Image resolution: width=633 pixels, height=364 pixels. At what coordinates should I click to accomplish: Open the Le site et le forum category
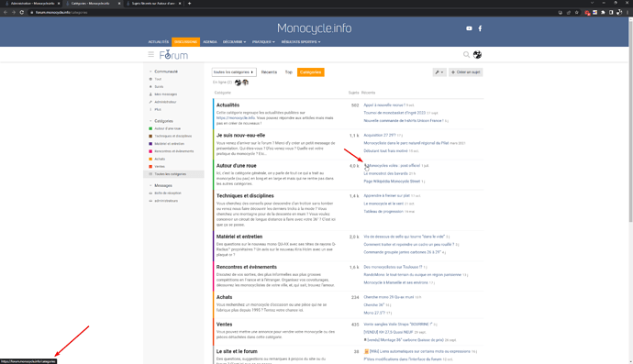click(x=237, y=351)
